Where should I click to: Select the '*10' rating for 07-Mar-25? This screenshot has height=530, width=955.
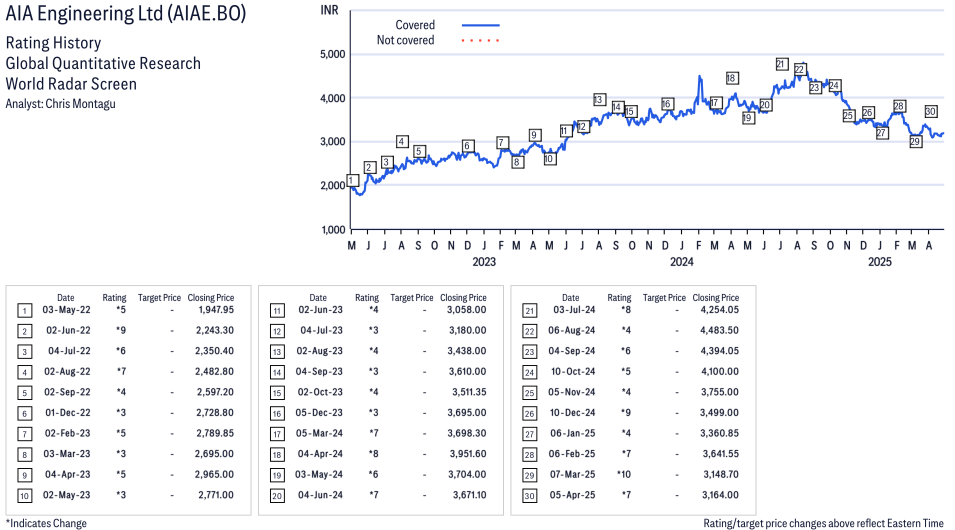(624, 475)
